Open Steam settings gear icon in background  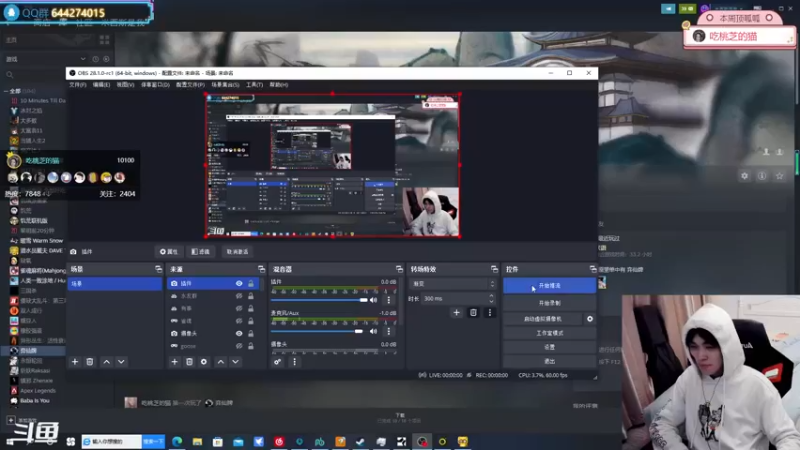coord(744,176)
